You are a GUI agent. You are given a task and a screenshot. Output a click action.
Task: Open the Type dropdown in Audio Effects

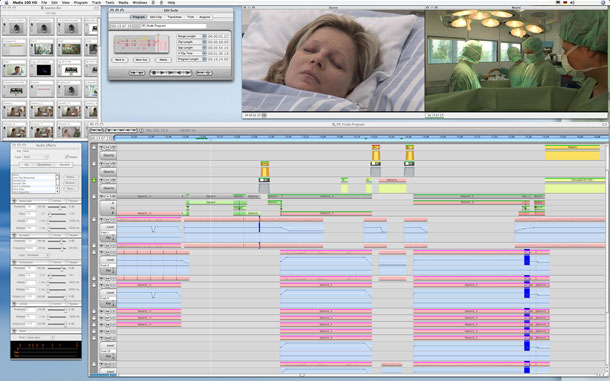(x=35, y=157)
